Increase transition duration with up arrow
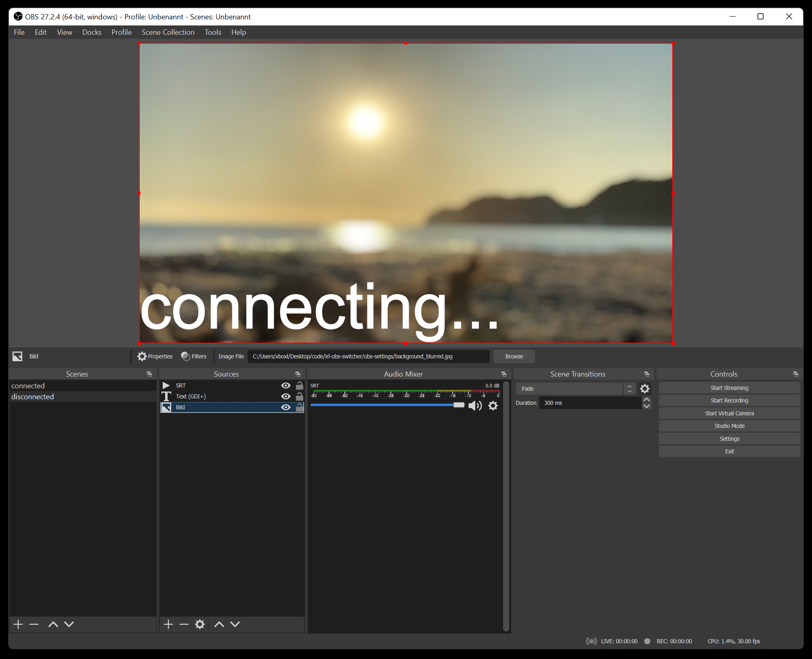Image resolution: width=812 pixels, height=659 pixels. 646,400
